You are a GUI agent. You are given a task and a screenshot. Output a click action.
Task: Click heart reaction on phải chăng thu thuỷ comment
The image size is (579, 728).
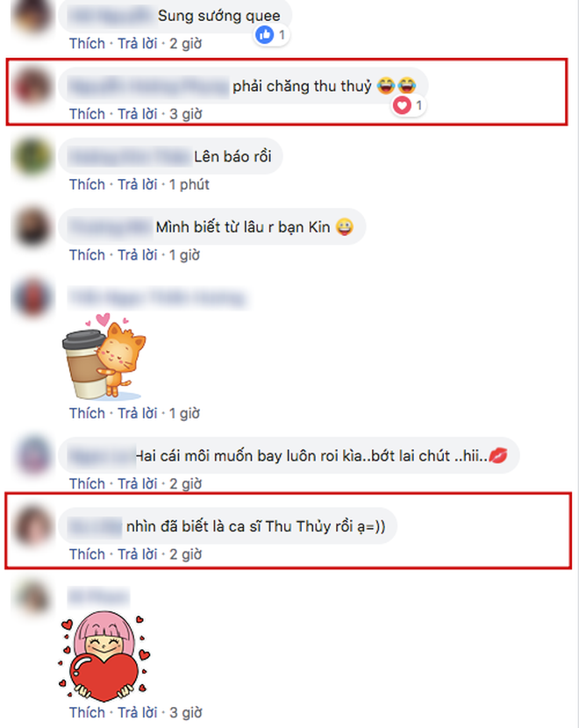402,105
